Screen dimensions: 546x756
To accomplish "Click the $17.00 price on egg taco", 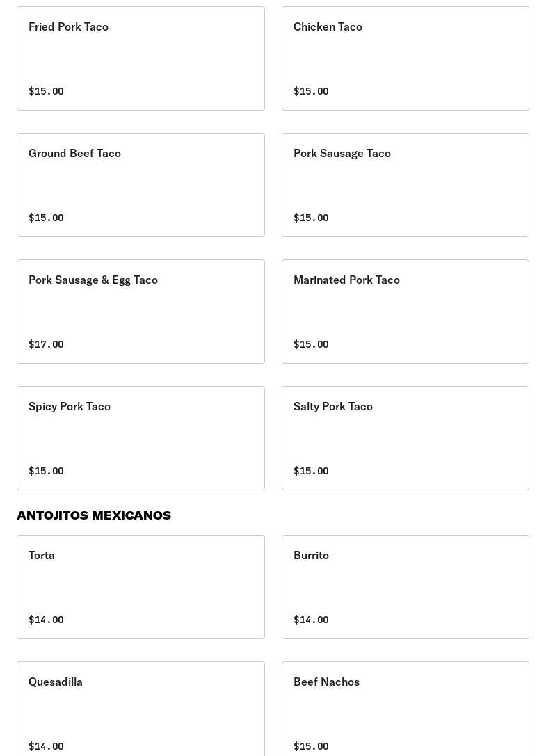I will point(46,344).
